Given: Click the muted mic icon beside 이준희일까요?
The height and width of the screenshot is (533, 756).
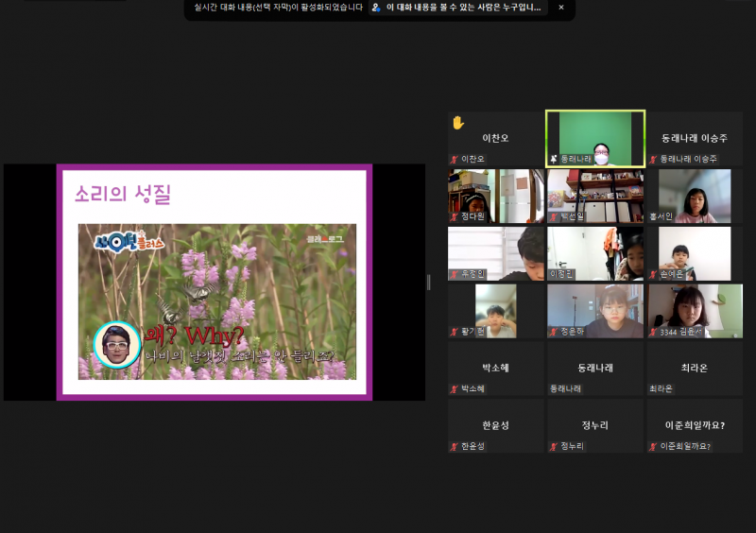Looking at the screenshot, I should coord(653,447).
